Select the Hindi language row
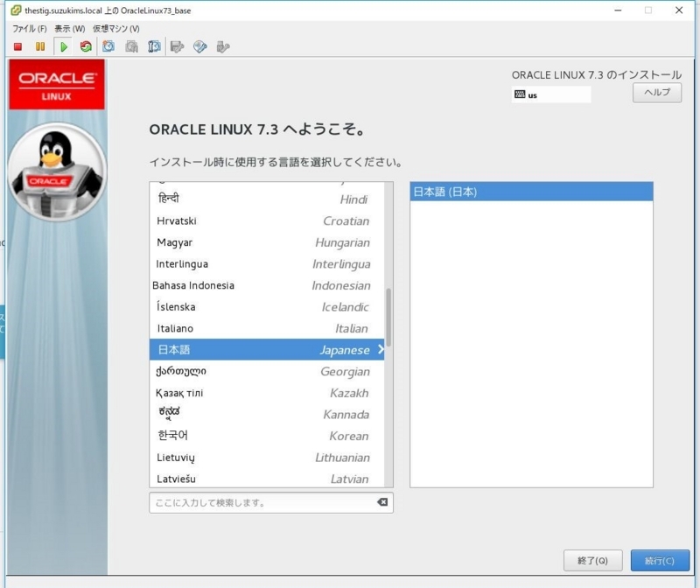700x588 pixels. coord(267,199)
